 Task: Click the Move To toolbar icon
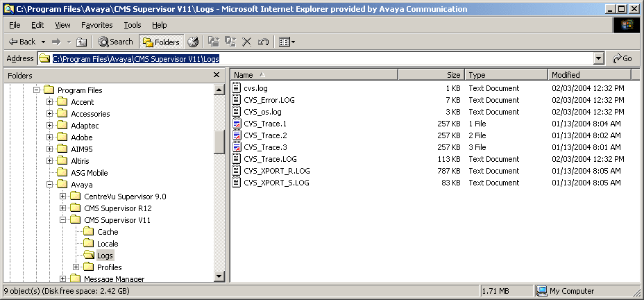(214, 42)
